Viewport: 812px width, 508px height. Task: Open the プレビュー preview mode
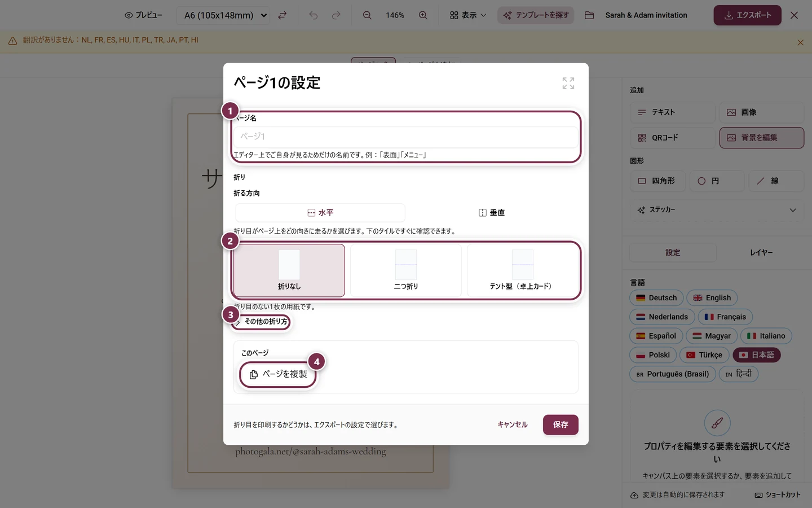143,15
